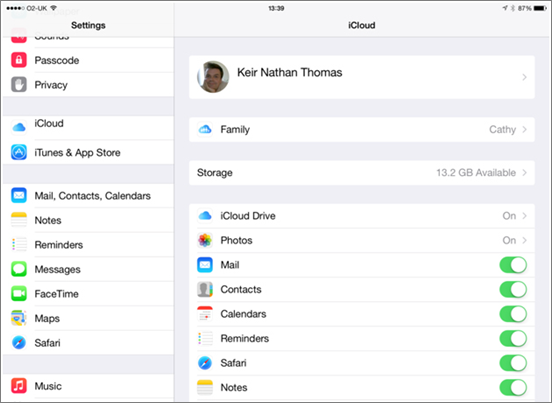Tap the Calendars label in iCloud list
Image resolution: width=552 pixels, height=403 pixels.
coord(243,314)
